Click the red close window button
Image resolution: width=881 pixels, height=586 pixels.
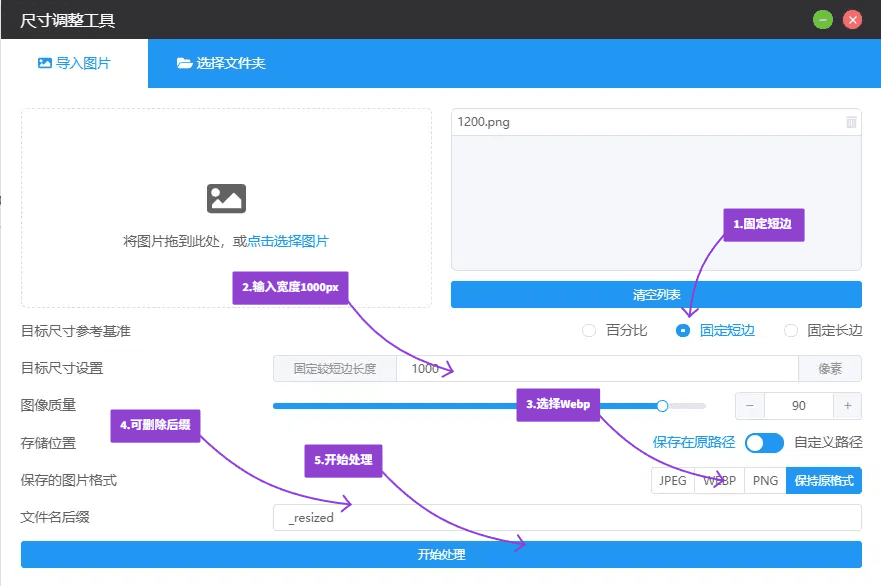(x=852, y=19)
